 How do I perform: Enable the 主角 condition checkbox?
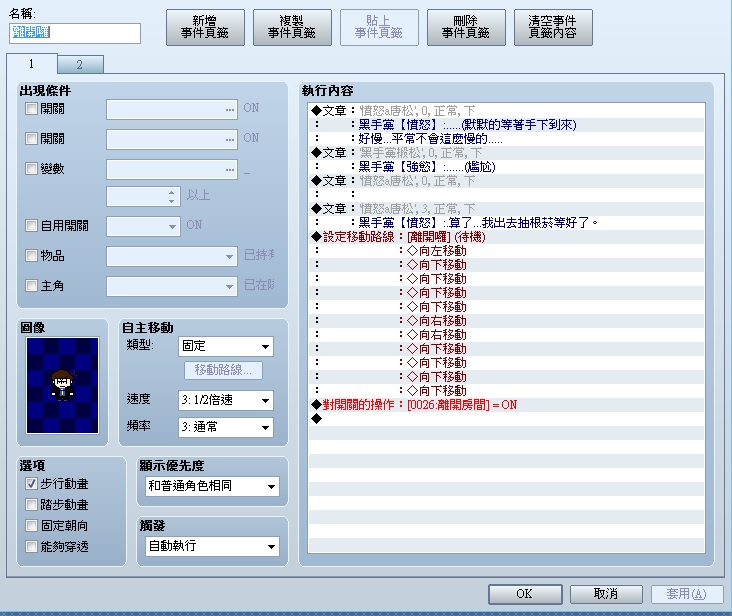(31, 286)
